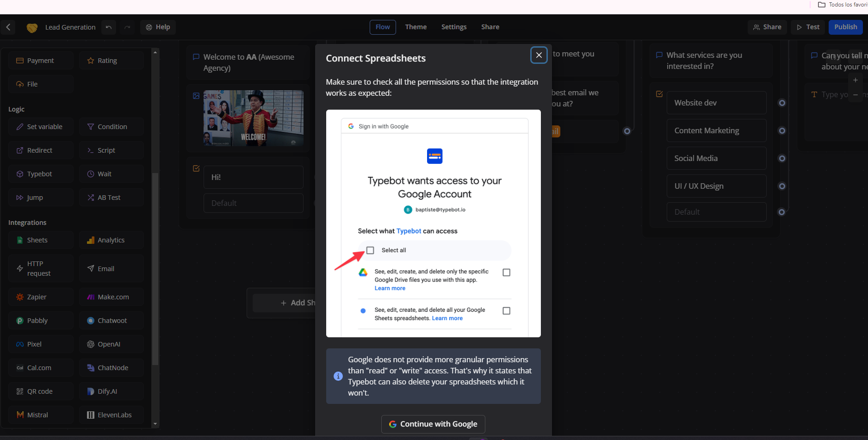
Task: Click the scroll down arrow of sidebar
Action: pos(155,424)
